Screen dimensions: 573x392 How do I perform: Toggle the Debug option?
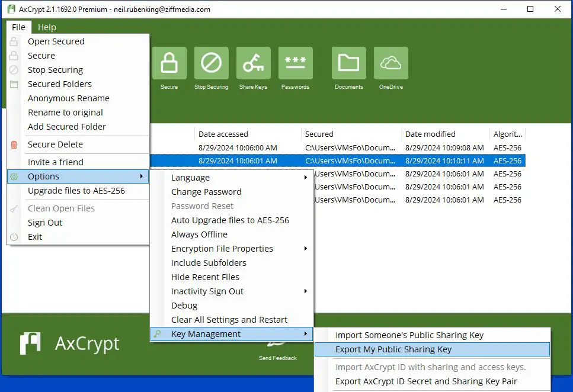pos(232,306)
